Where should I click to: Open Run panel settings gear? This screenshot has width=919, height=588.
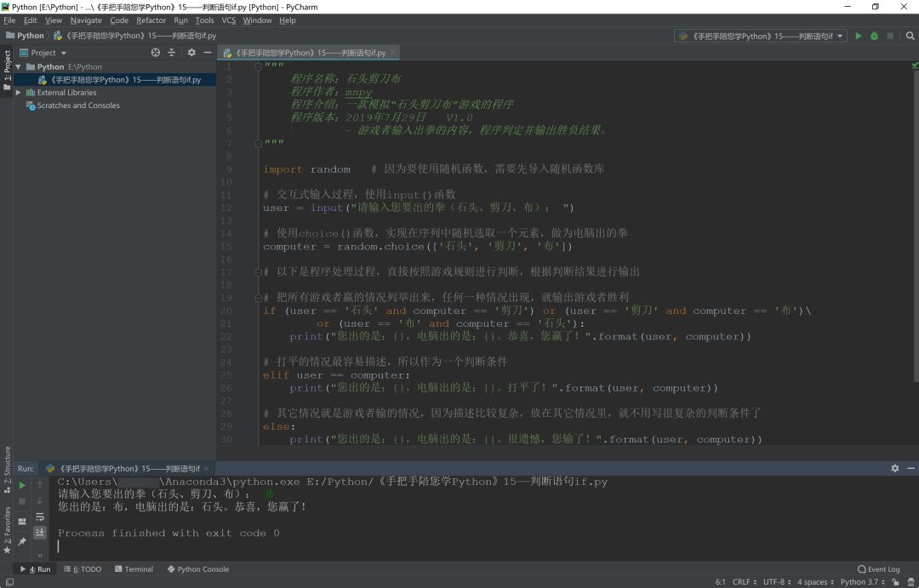pyautogui.click(x=895, y=468)
